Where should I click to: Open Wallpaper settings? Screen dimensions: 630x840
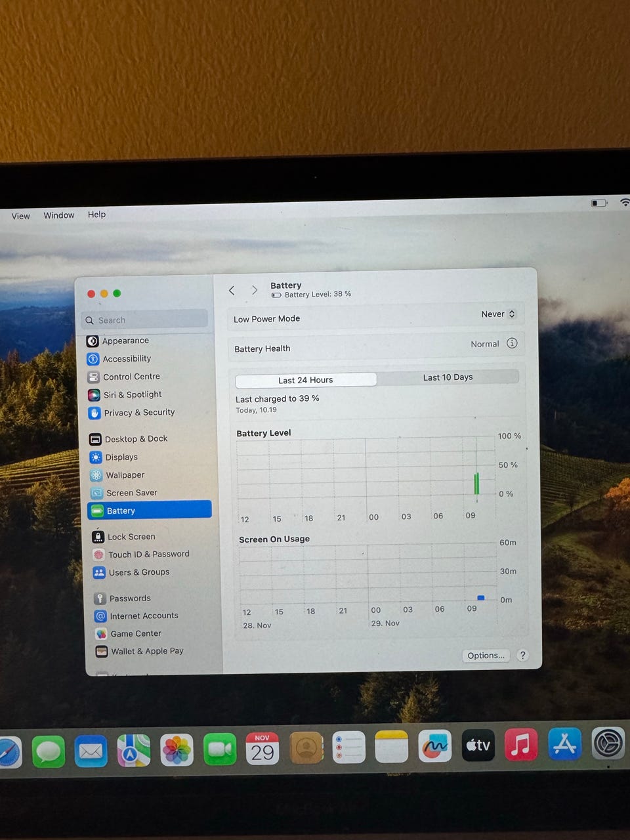pyautogui.click(x=117, y=474)
